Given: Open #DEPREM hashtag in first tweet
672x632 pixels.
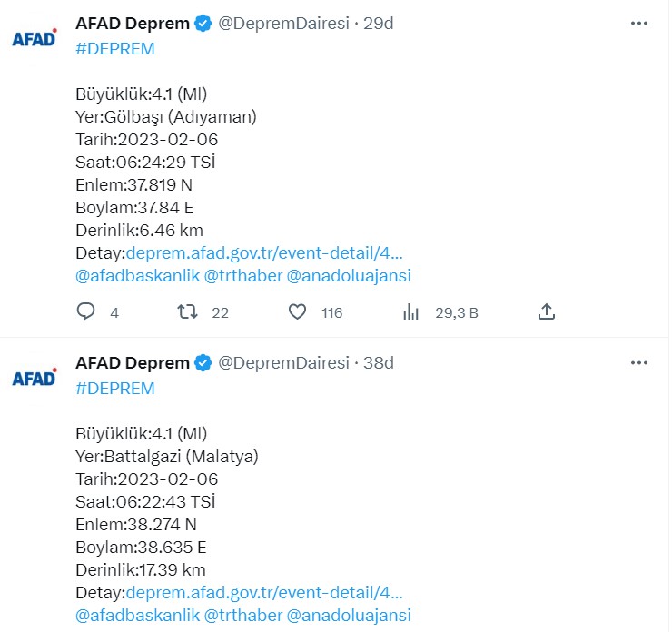Looking at the screenshot, I should pyautogui.click(x=114, y=49).
